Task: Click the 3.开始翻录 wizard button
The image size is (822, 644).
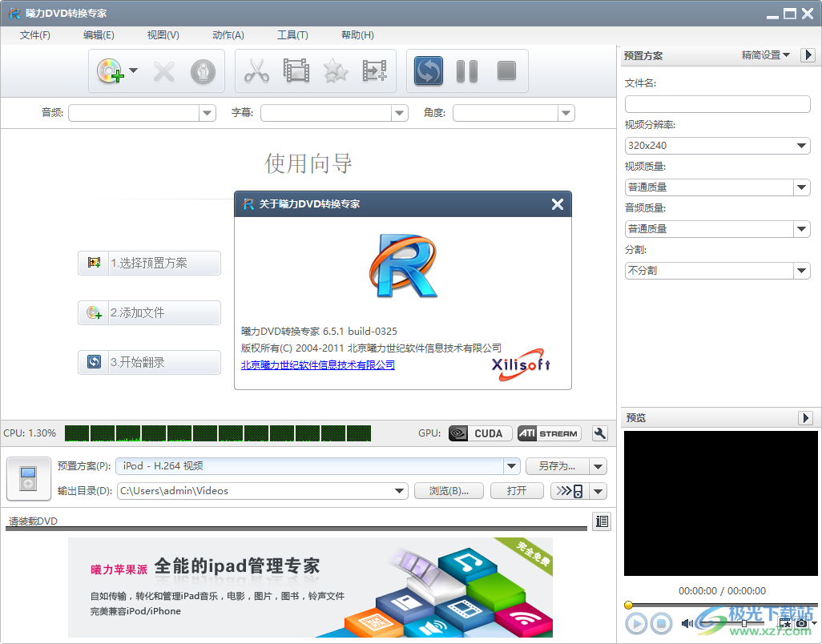Action: pos(149,362)
